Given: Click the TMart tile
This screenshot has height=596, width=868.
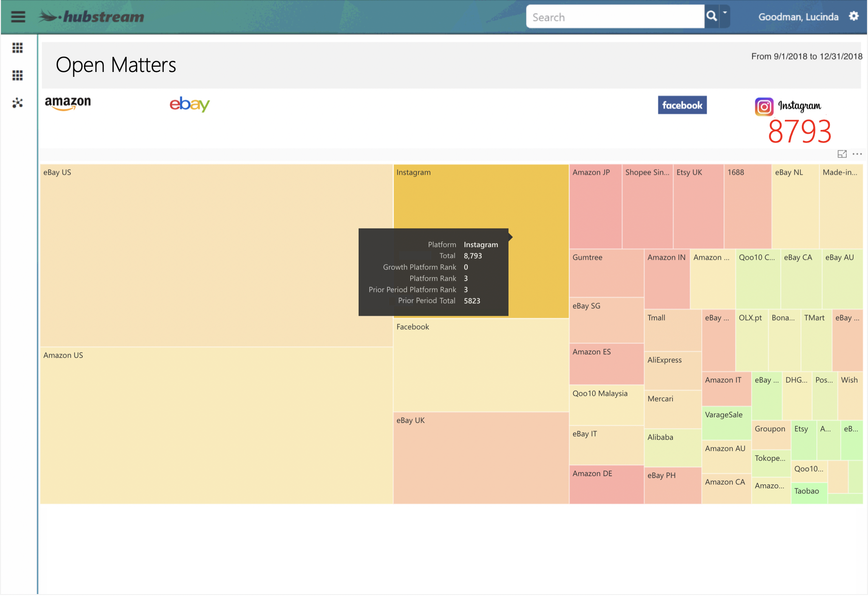Looking at the screenshot, I should pos(816,341).
